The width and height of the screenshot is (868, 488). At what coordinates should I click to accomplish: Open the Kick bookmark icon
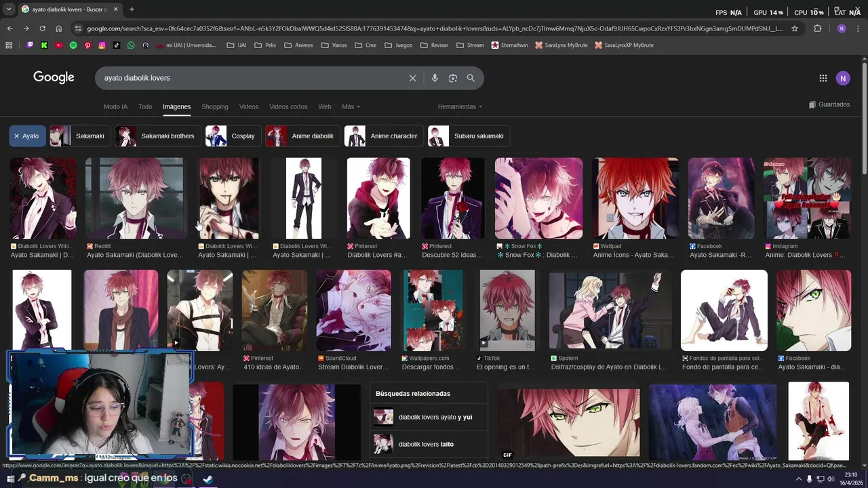click(44, 45)
